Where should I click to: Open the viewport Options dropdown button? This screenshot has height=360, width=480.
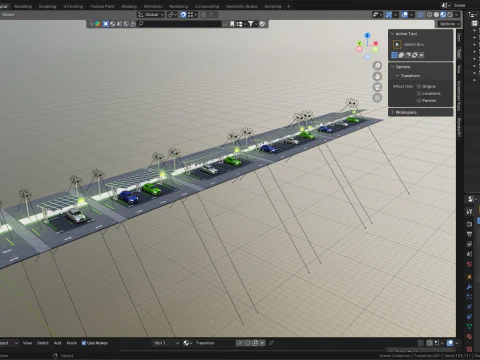449,24
